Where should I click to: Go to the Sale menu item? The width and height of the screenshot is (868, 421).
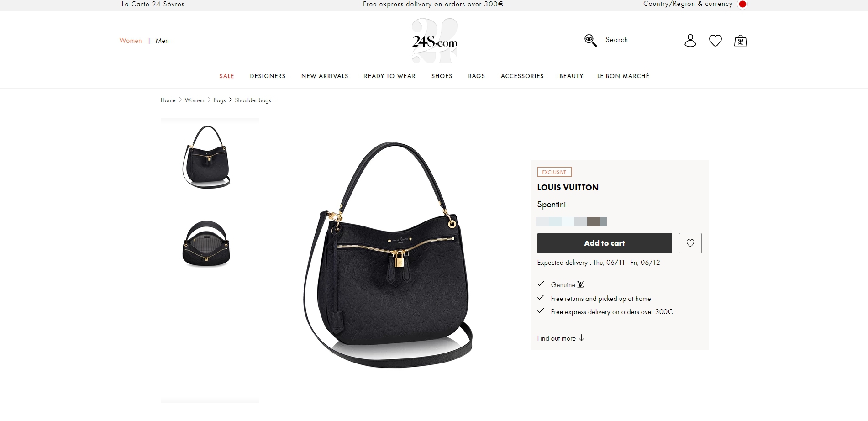pos(226,76)
